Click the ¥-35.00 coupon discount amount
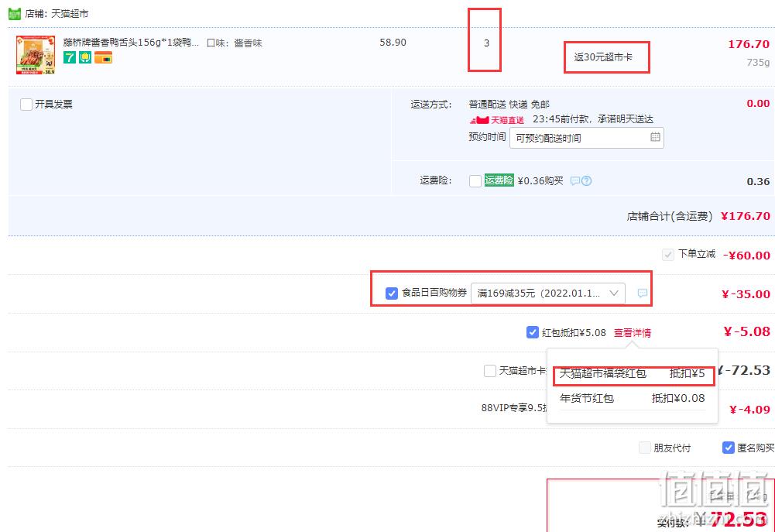This screenshot has height=532, width=775. coord(746,294)
